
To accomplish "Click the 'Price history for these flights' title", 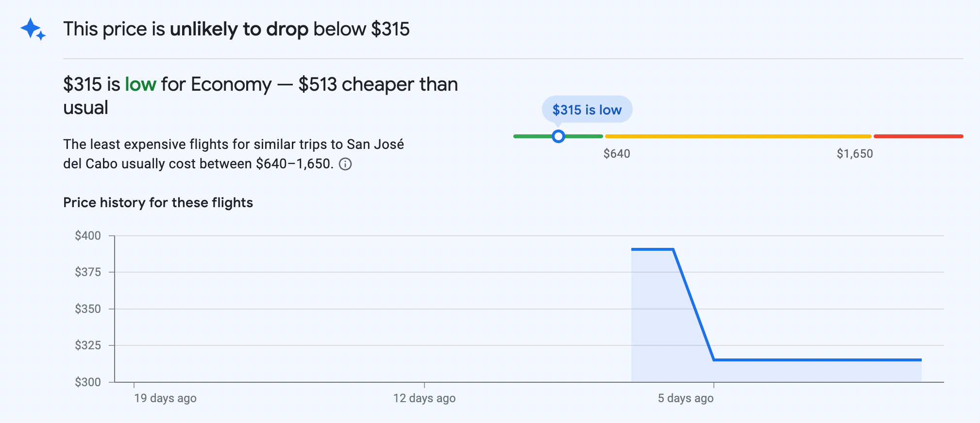I will 158,202.
